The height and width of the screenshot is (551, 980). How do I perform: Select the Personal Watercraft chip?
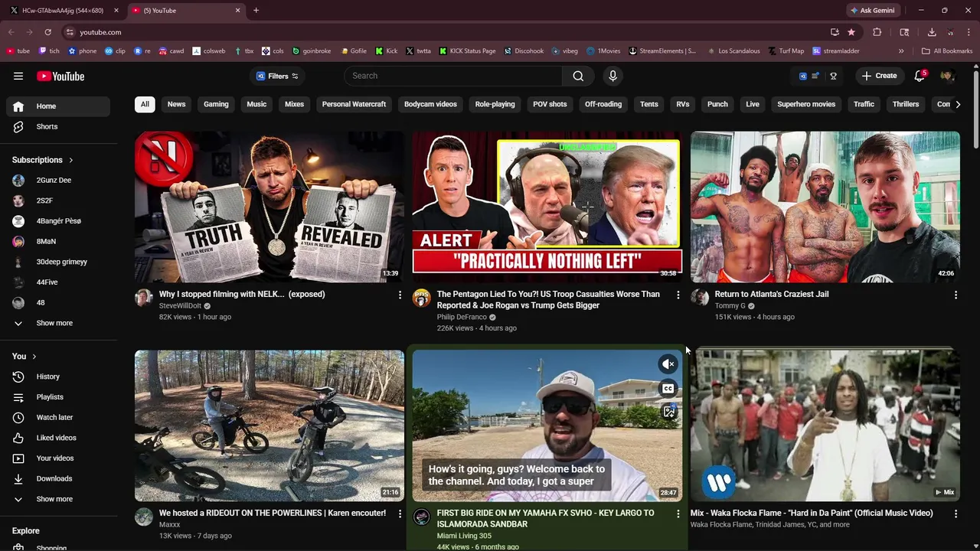click(354, 104)
